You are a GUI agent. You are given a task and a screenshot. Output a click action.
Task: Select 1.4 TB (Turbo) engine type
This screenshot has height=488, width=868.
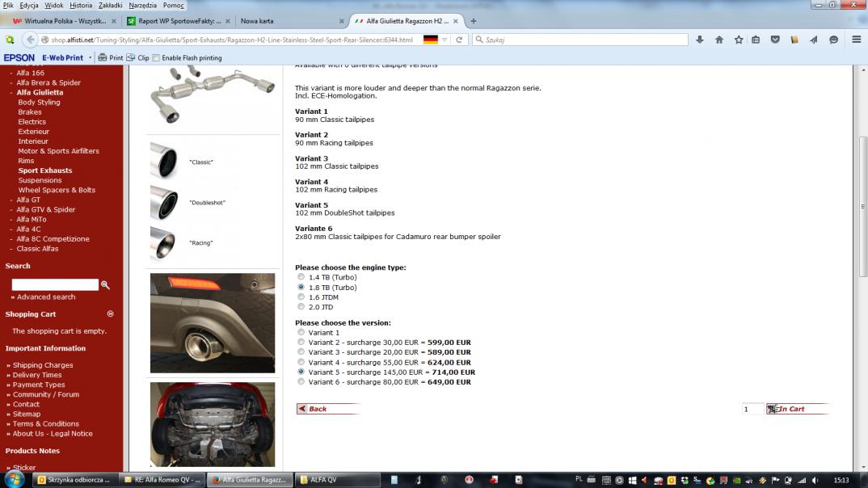[301, 277]
